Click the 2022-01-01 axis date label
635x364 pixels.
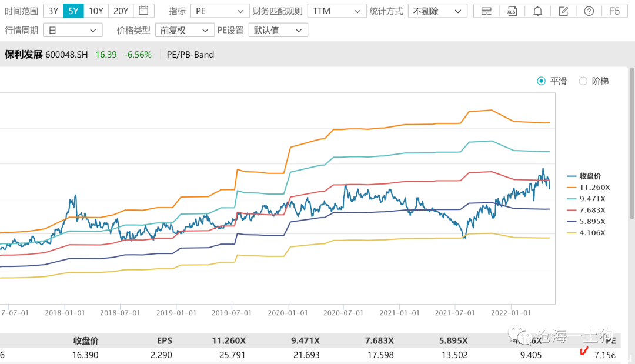(x=511, y=313)
